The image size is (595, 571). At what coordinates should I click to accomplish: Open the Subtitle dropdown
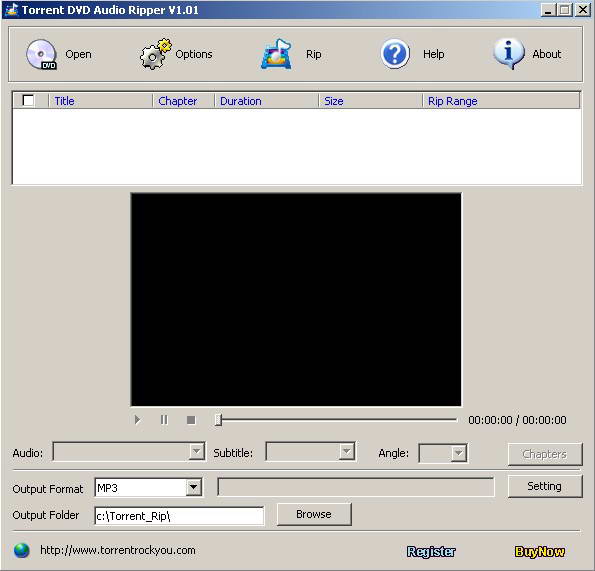pyautogui.click(x=346, y=452)
